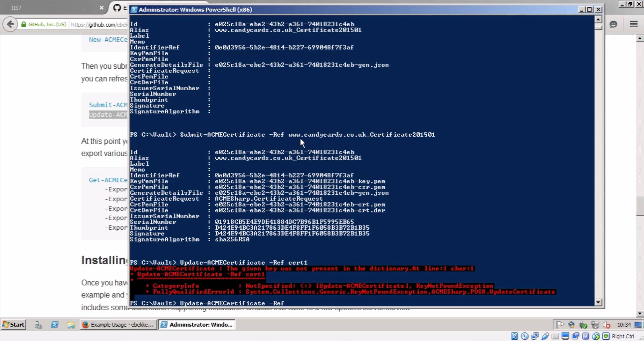This screenshot has width=644, height=341.
Task: Click the PowerShell scrollbar up arrow
Action: 598,19
